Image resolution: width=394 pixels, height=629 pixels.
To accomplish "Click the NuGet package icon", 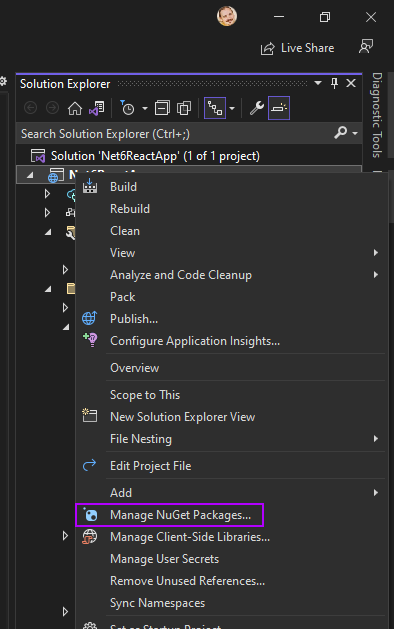I will coord(90,514).
